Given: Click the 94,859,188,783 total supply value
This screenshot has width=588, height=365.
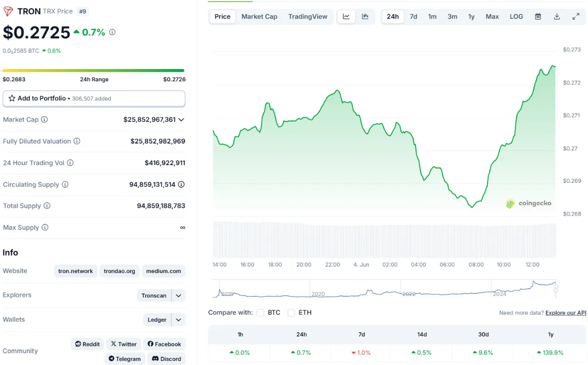Looking at the screenshot, I should [x=161, y=206].
